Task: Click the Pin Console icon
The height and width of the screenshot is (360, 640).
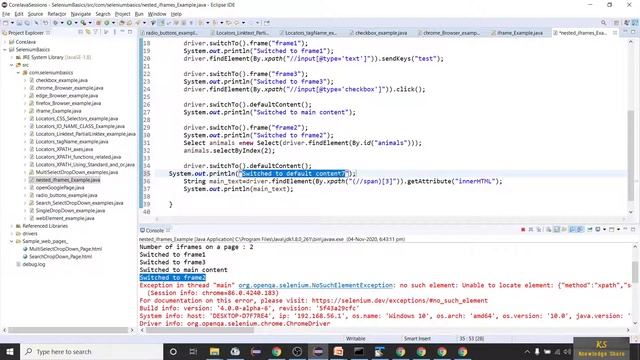Action: point(590,230)
